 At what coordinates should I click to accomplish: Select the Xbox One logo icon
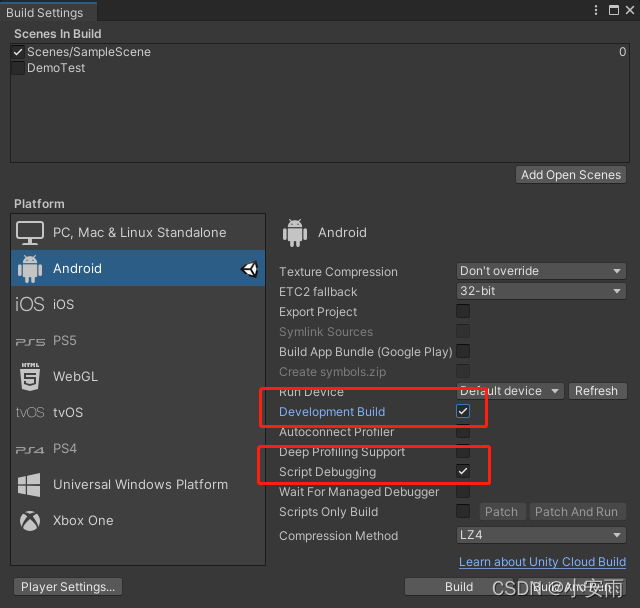(30, 521)
